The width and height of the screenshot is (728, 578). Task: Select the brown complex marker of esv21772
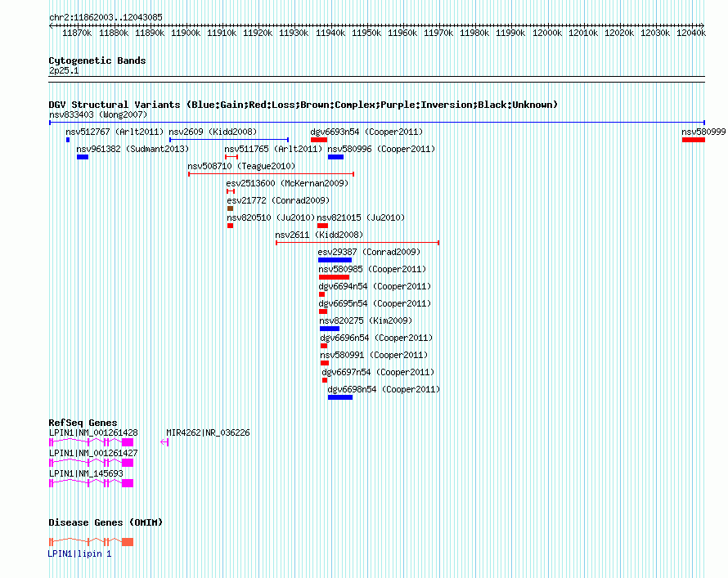click(x=231, y=208)
